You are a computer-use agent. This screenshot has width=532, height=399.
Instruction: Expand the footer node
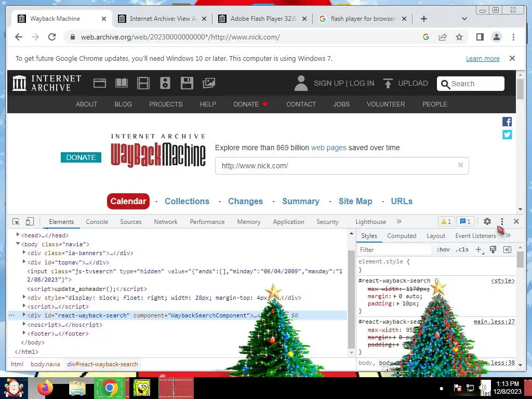(24, 333)
